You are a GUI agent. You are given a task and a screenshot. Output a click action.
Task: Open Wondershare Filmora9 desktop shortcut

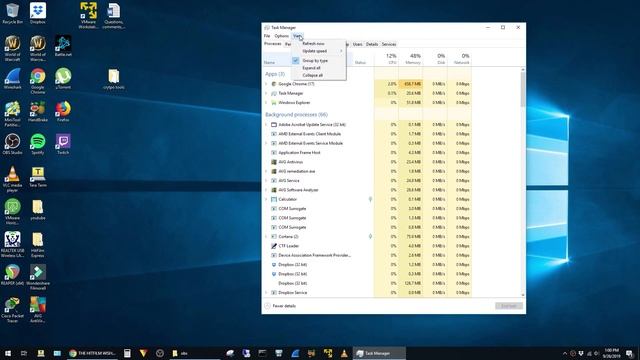point(38,277)
